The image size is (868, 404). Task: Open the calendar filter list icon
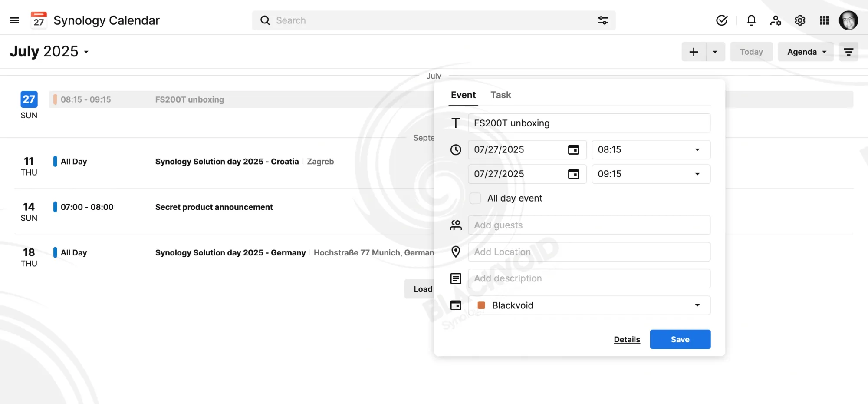point(848,52)
